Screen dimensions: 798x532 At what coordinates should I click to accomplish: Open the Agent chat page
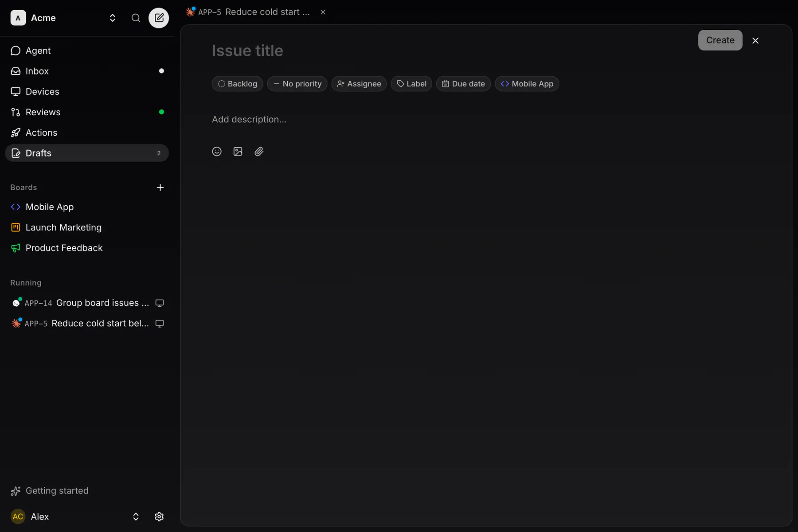[x=87, y=51]
